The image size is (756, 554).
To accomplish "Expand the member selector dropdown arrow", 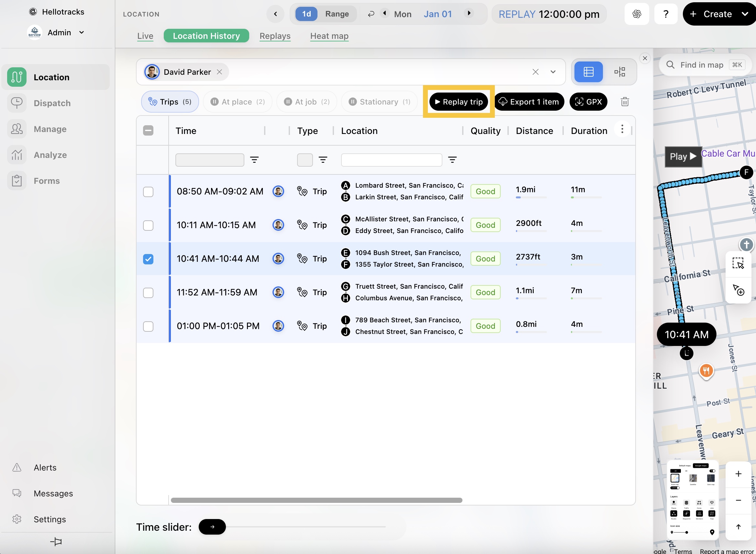I will tap(553, 72).
